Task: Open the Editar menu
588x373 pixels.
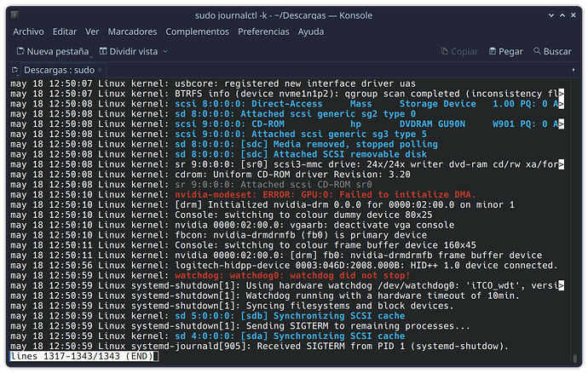Action: point(65,32)
